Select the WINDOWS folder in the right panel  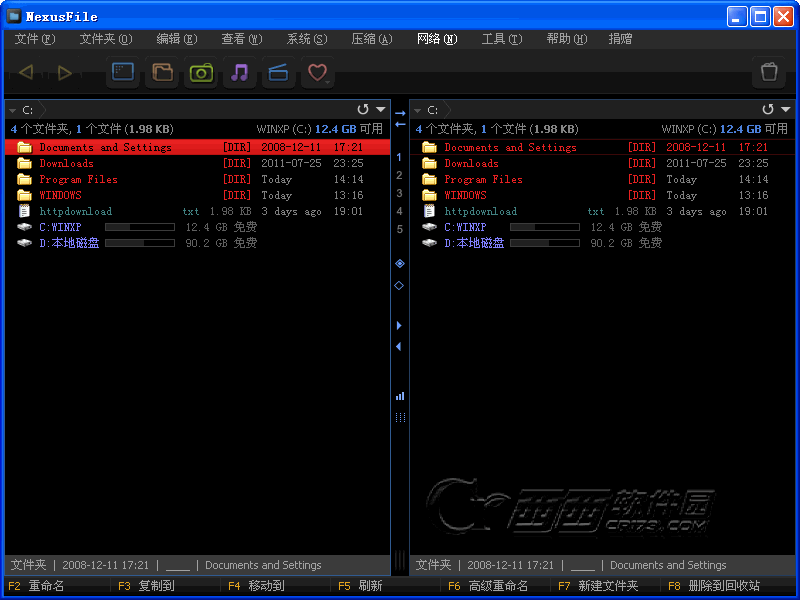[603, 195]
